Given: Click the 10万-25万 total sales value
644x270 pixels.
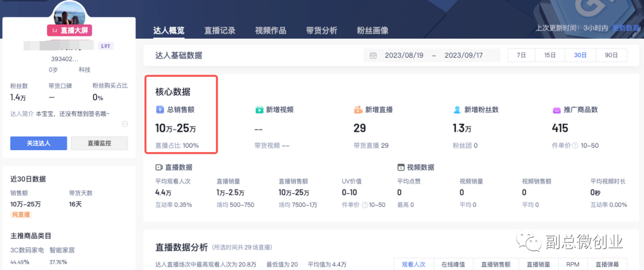Looking at the screenshot, I should (x=176, y=128).
